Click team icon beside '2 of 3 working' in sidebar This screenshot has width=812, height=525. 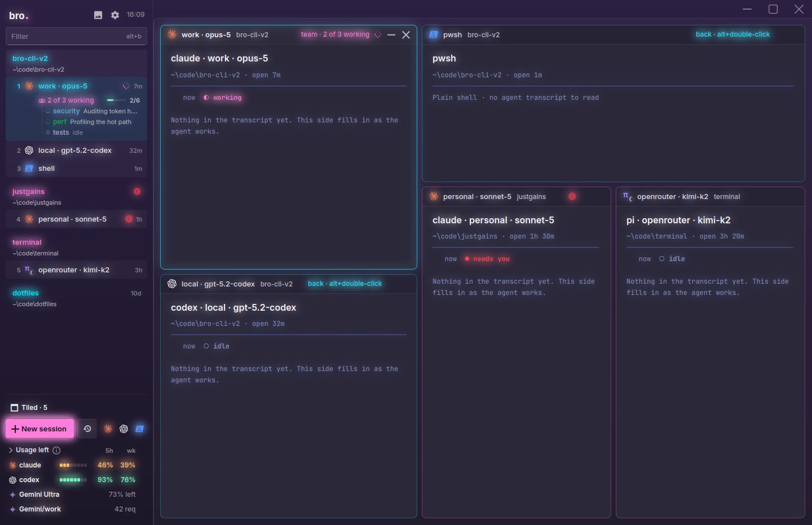[42, 100]
